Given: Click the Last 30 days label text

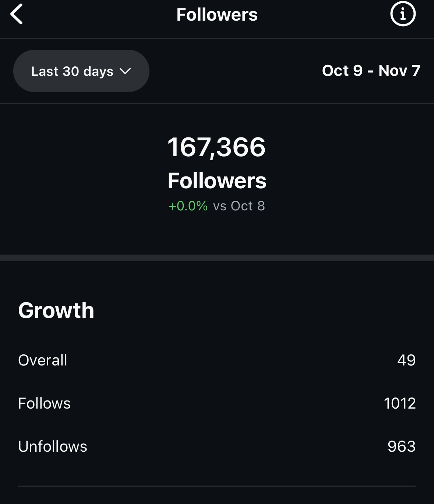Looking at the screenshot, I should 72,71.
